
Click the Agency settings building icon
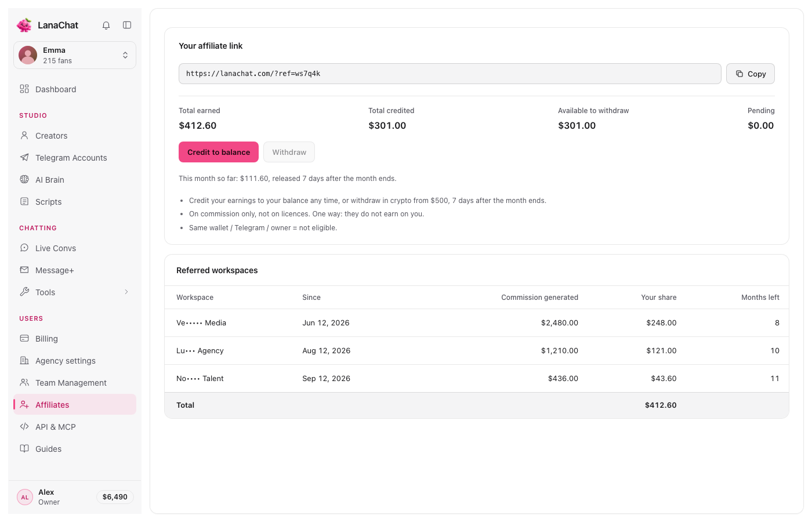tap(24, 360)
